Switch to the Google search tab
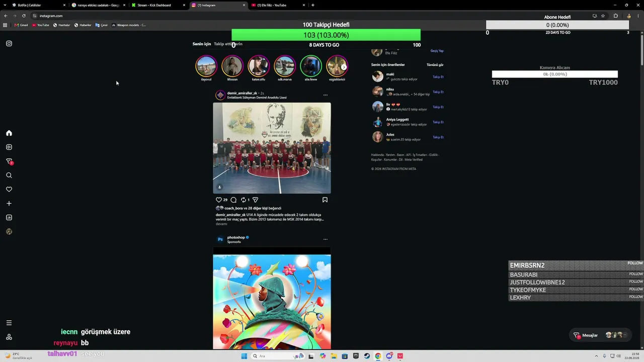The height and width of the screenshot is (362, 644). click(x=98, y=5)
